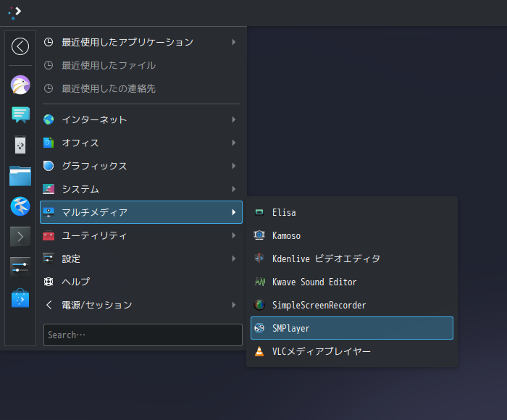
Task: Click the lifebuoy ヘルプ icon
Action: 49,282
